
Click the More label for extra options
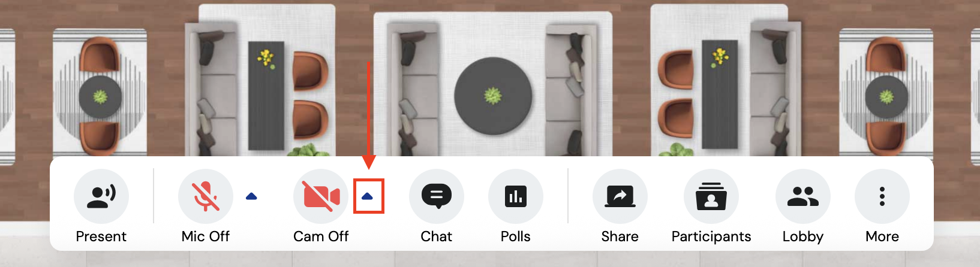[x=882, y=236]
